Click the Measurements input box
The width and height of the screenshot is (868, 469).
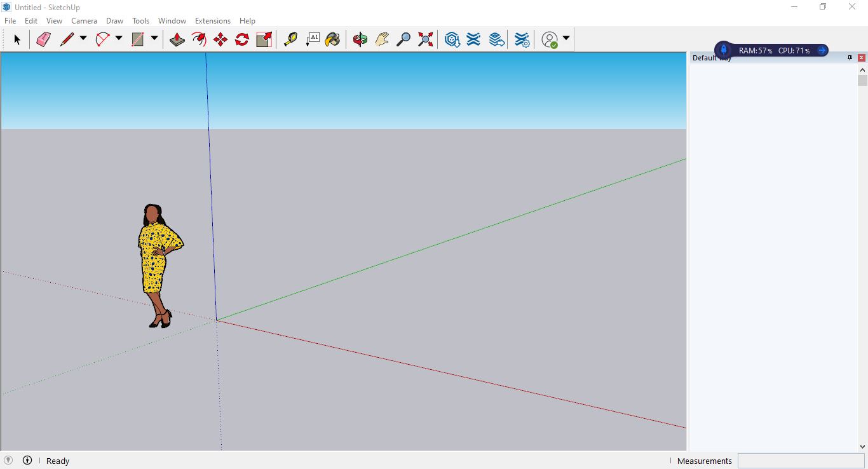[801, 461]
